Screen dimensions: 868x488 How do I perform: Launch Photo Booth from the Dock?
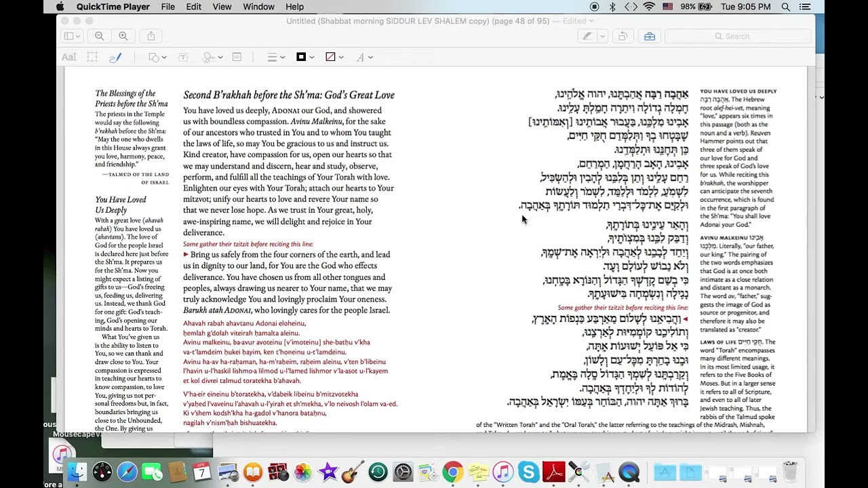click(277, 472)
